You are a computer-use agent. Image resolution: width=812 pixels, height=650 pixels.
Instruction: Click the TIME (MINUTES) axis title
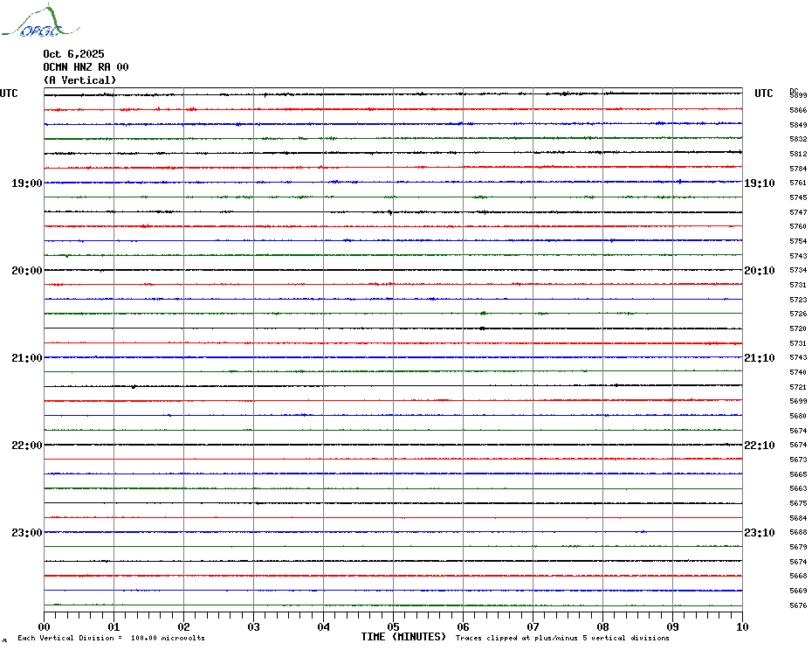pos(403,637)
